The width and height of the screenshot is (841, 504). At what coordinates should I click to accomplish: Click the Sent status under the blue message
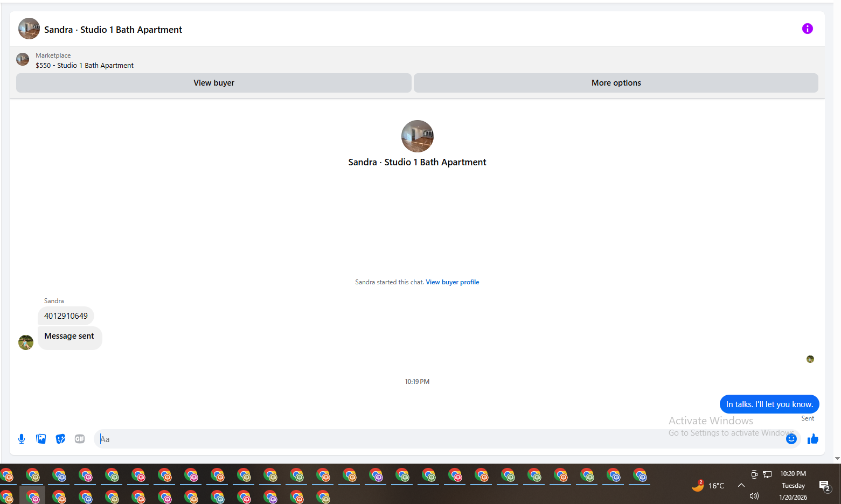coord(808,418)
